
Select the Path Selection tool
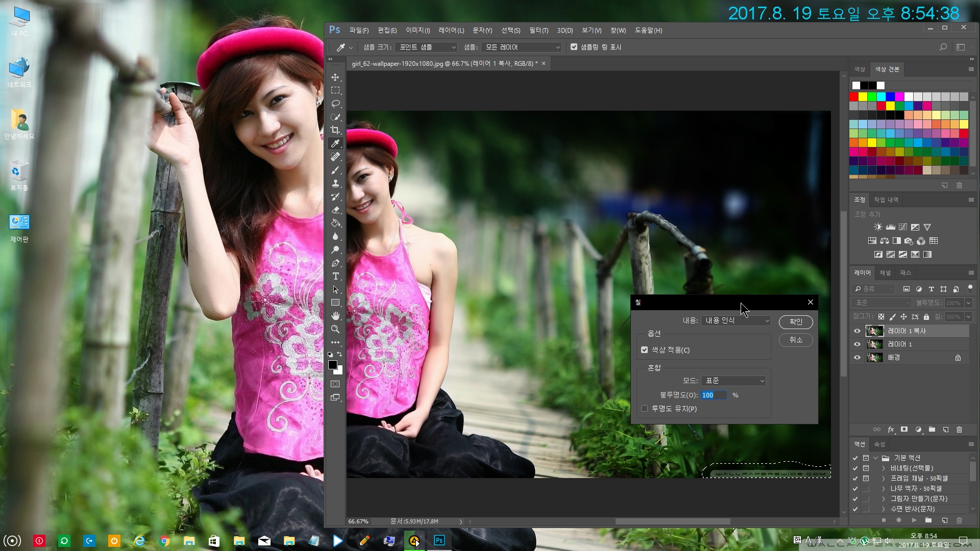(335, 290)
